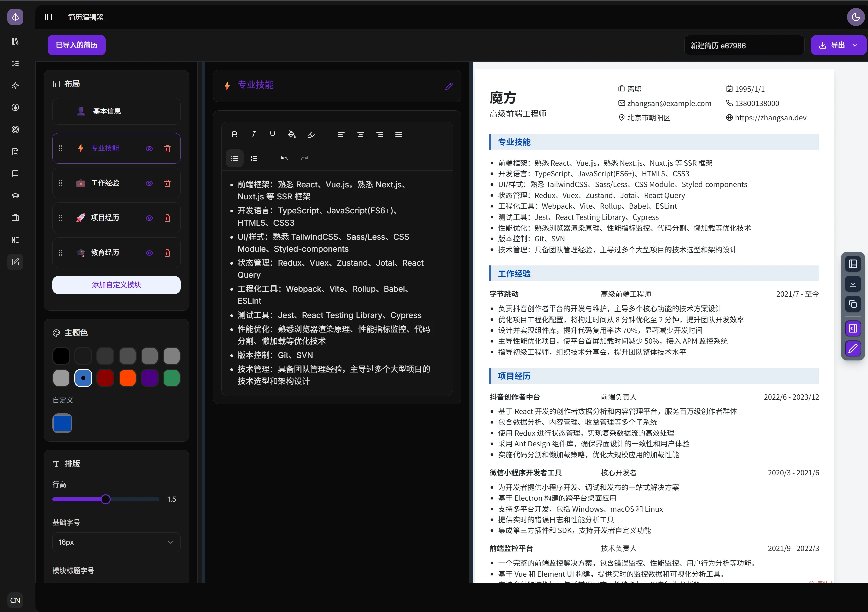
Task: Click 添加自定义模块 button
Action: coord(116,285)
